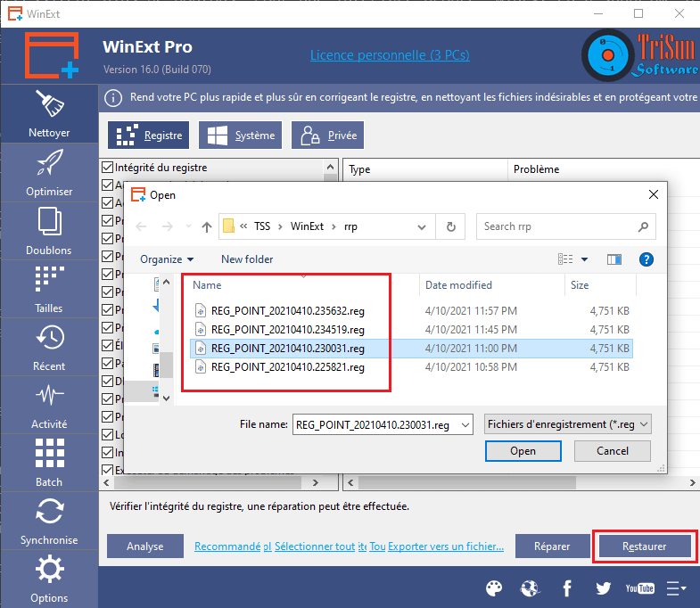700x608 pixels.
Task: Click the File name text field
Action: (x=376, y=424)
